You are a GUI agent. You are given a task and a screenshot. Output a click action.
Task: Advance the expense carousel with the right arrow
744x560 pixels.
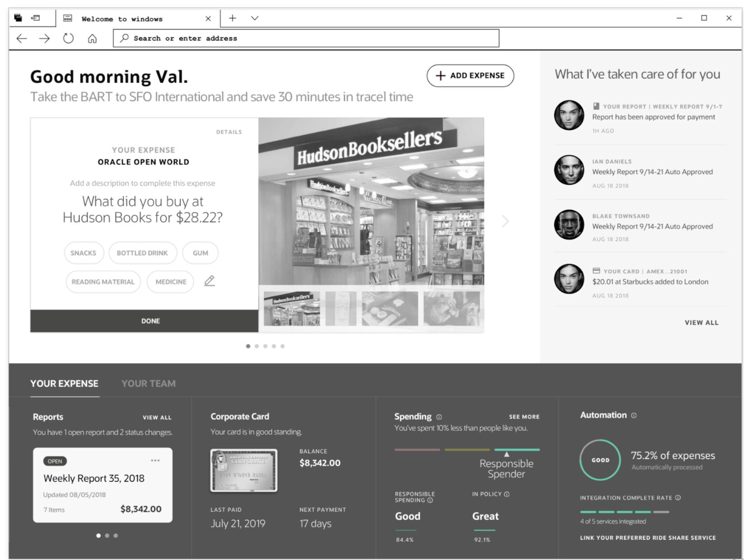(x=505, y=221)
